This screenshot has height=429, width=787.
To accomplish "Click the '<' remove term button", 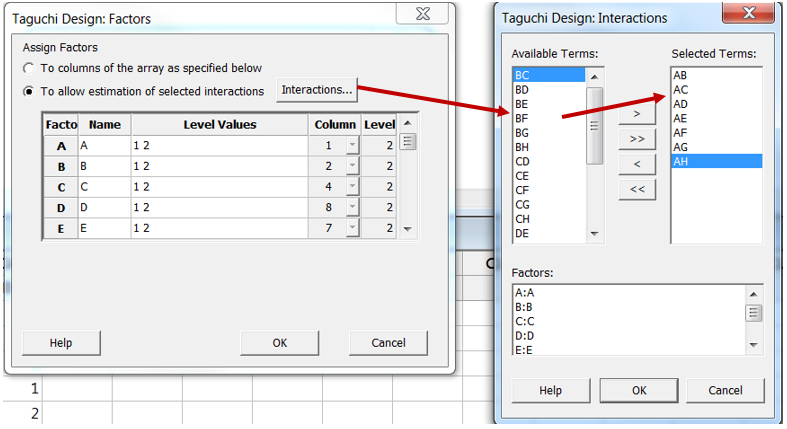I will 637,164.
